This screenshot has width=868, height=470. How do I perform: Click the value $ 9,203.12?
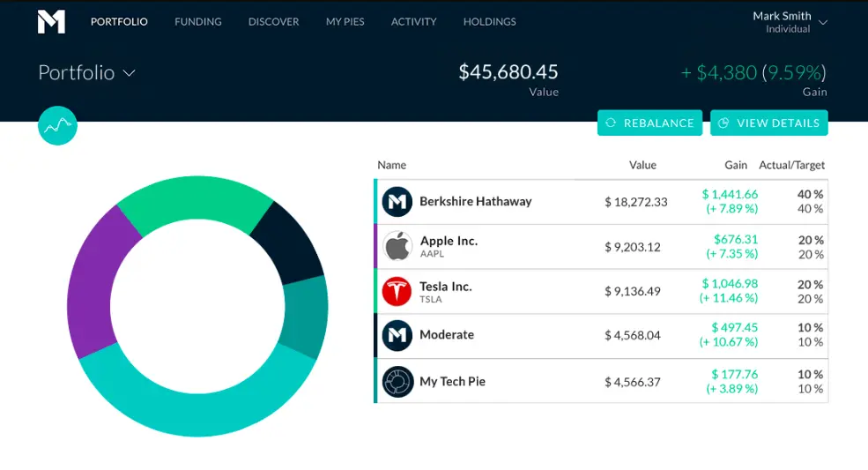pyautogui.click(x=632, y=247)
